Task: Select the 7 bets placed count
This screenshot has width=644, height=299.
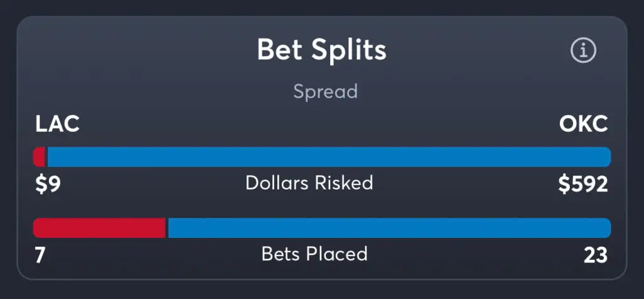Action: point(40,256)
